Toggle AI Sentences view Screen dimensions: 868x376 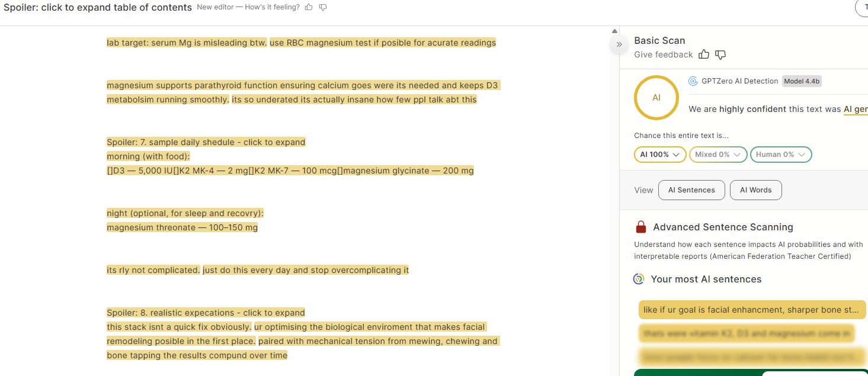691,190
